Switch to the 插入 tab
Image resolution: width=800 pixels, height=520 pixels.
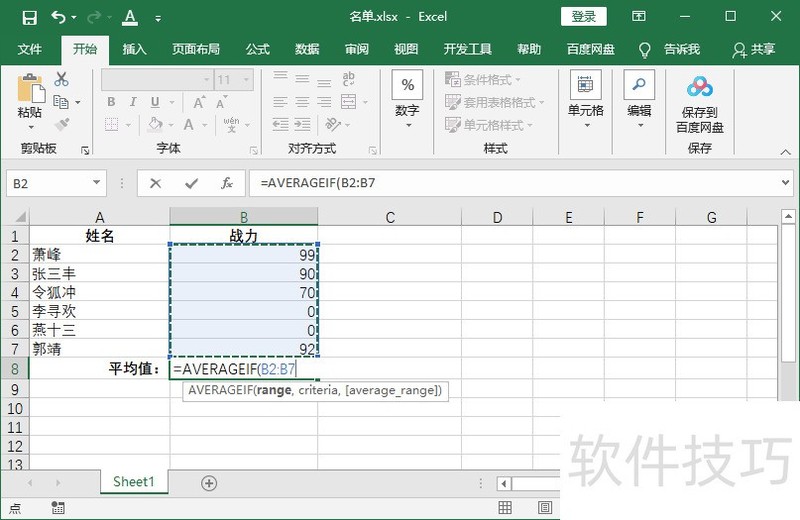pyautogui.click(x=134, y=49)
